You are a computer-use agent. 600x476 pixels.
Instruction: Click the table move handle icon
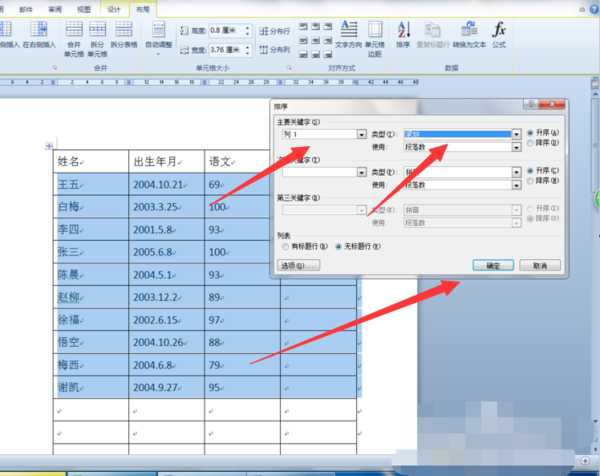49,146
